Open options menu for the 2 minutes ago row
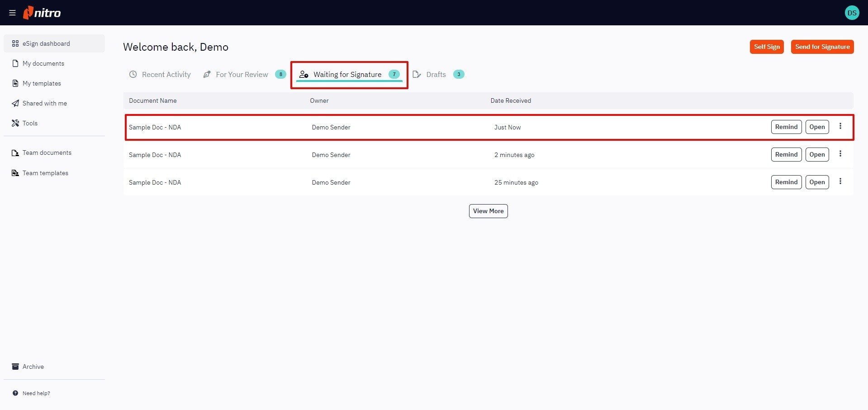This screenshot has width=868, height=410. 840,154
